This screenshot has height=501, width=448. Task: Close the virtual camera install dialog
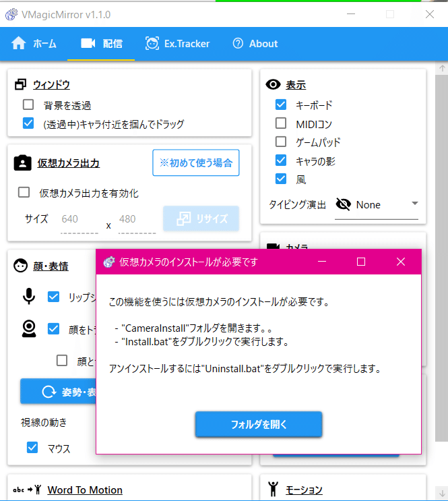(x=401, y=262)
